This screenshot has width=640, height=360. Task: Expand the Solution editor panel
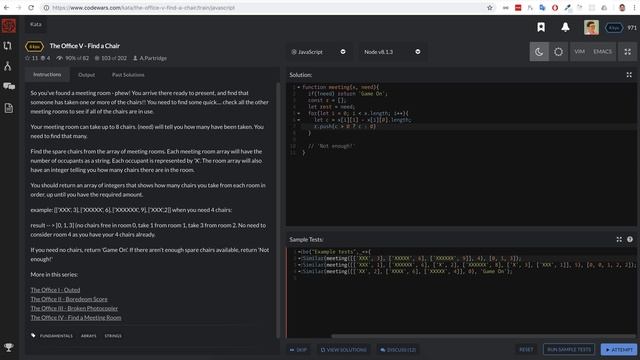[629, 75]
